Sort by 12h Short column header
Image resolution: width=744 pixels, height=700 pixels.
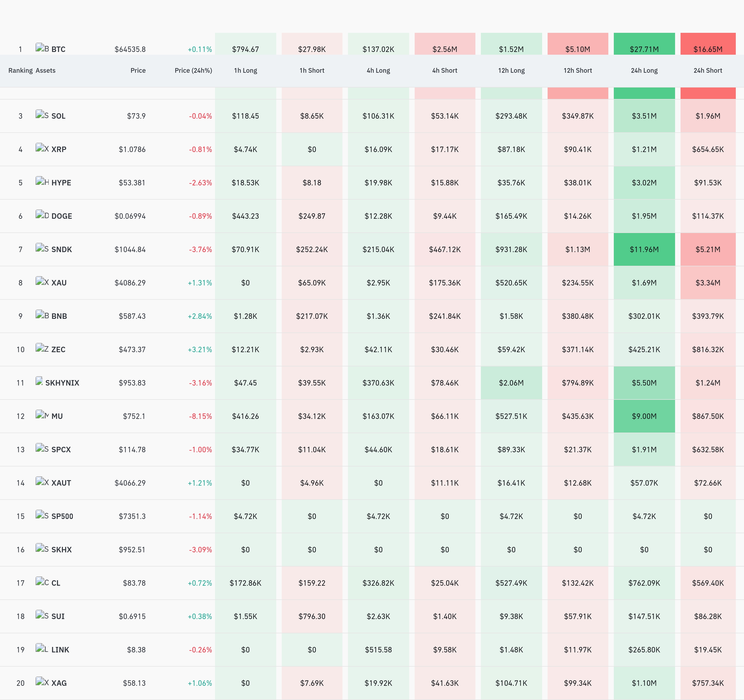click(577, 70)
